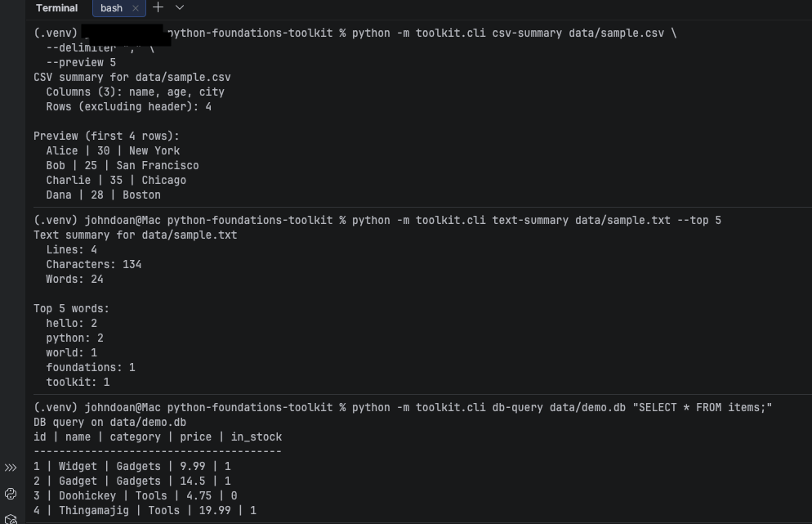The height and width of the screenshot is (524, 812).
Task: Reveal hidden items with the double-chevron sidebar icon
Action: [11, 467]
